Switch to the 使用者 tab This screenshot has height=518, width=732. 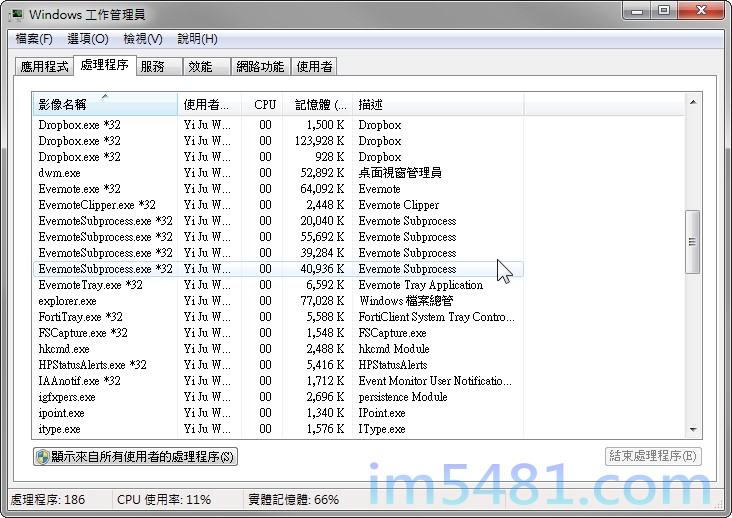(314, 67)
